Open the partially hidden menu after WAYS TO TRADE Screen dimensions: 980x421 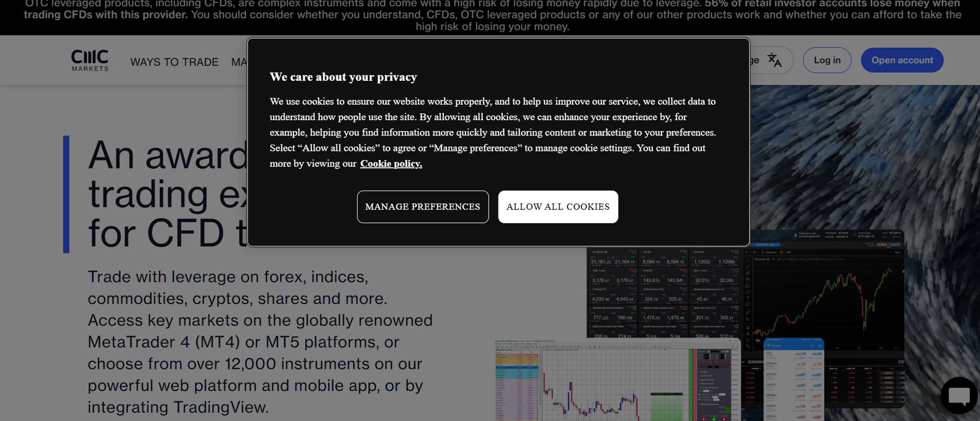239,62
